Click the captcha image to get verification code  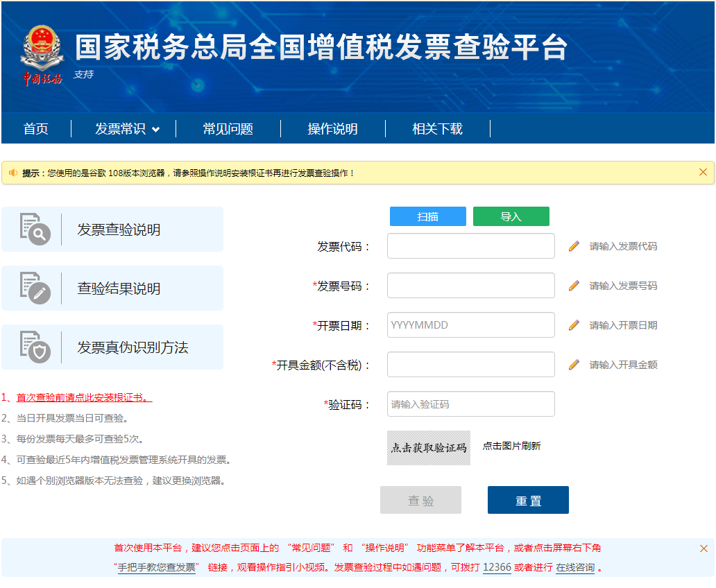click(x=428, y=447)
